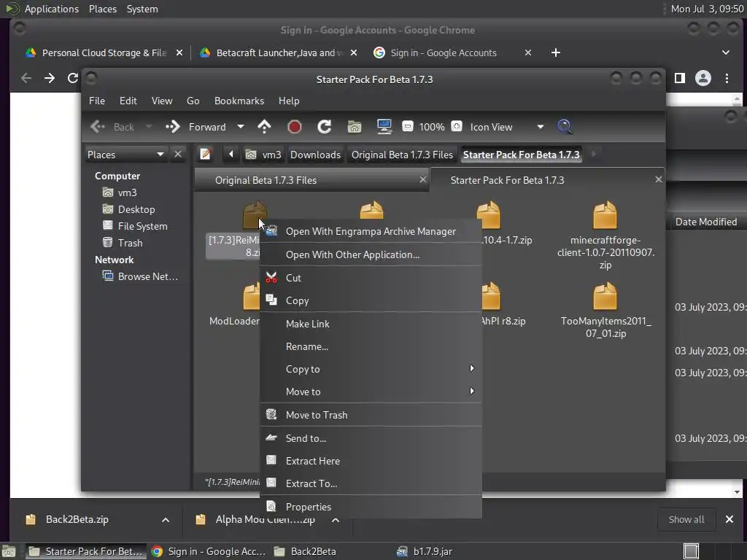Expand the Copy to submenu
Viewport: 747px width, 560px height.
pyautogui.click(x=371, y=369)
